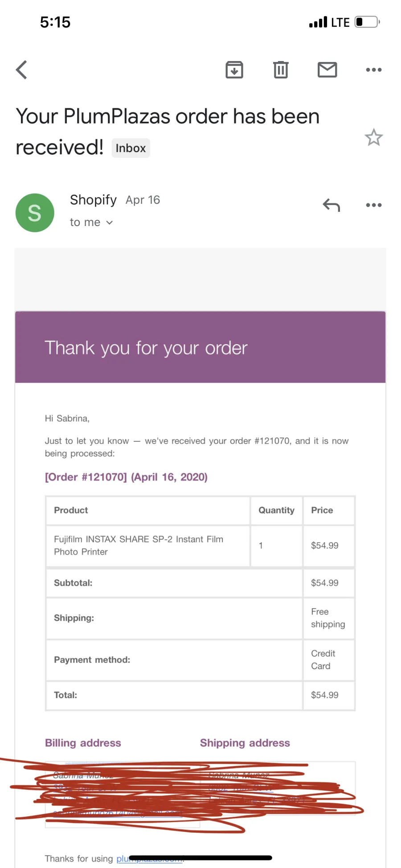Tap the green Shopify sender avatar

tap(35, 213)
